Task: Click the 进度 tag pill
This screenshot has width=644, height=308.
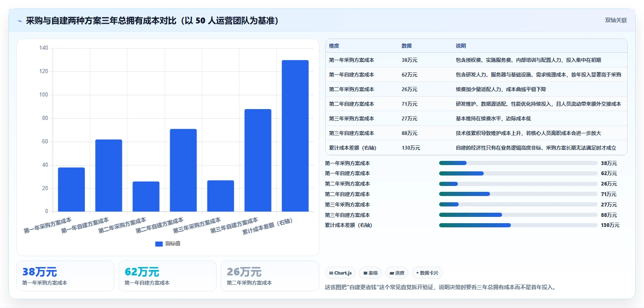Action: 397,273
